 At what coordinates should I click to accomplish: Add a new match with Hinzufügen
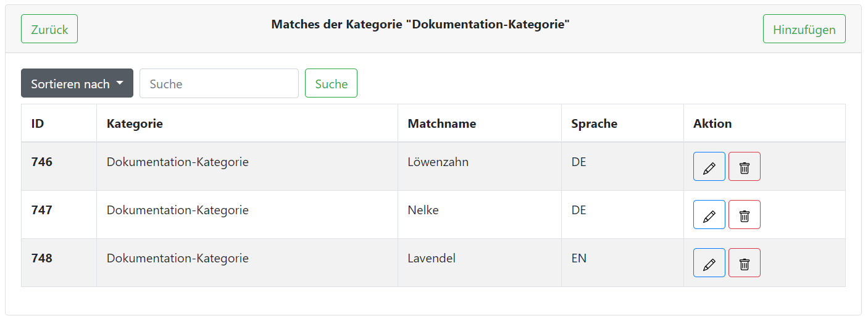[804, 29]
